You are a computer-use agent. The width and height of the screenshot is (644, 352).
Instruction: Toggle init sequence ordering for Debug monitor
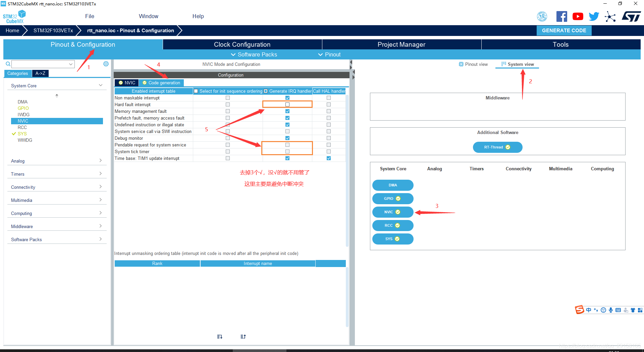coord(228,138)
